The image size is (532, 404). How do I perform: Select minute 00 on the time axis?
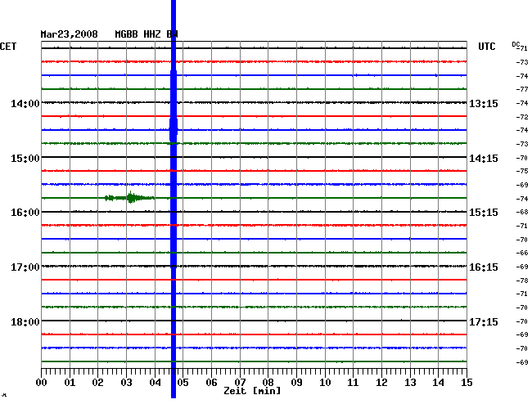tap(42, 383)
